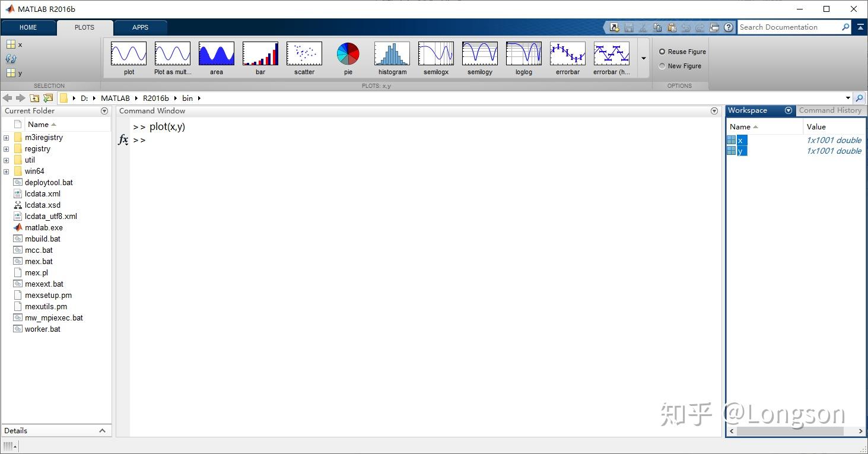
Task: Open the subfolder arrow after bin
Action: (x=199, y=99)
